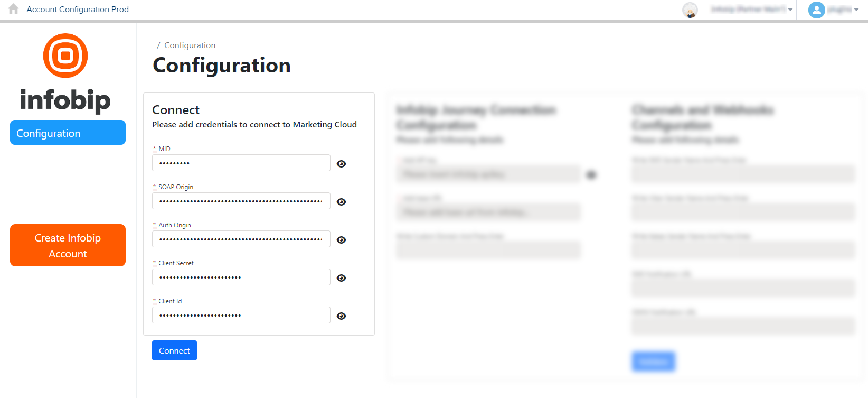
Task: Click the blue Connect button
Action: pos(174,350)
